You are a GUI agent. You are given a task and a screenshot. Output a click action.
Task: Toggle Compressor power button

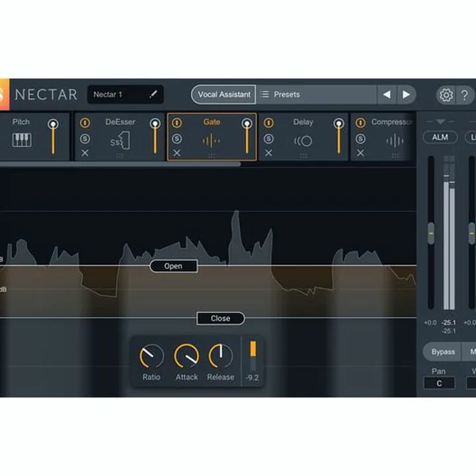click(360, 123)
